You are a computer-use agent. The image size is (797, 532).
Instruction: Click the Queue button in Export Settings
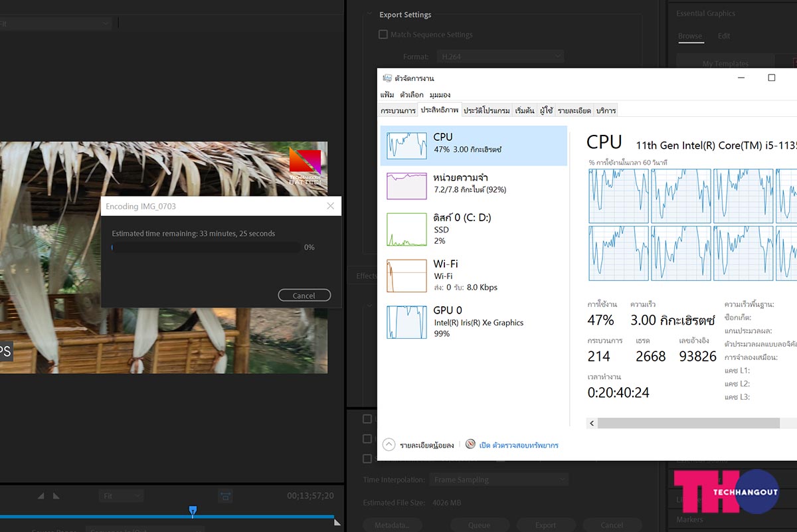pos(480,525)
